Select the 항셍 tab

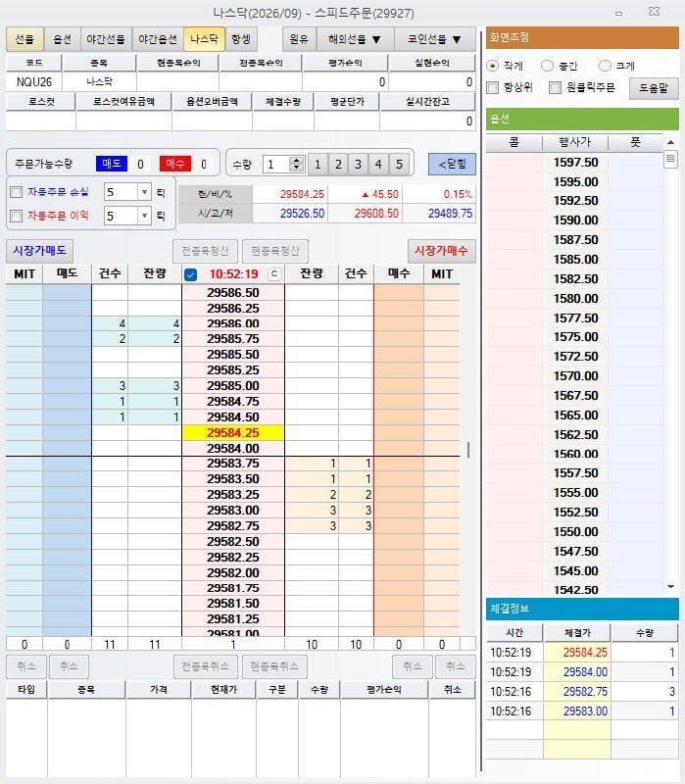tap(241, 39)
